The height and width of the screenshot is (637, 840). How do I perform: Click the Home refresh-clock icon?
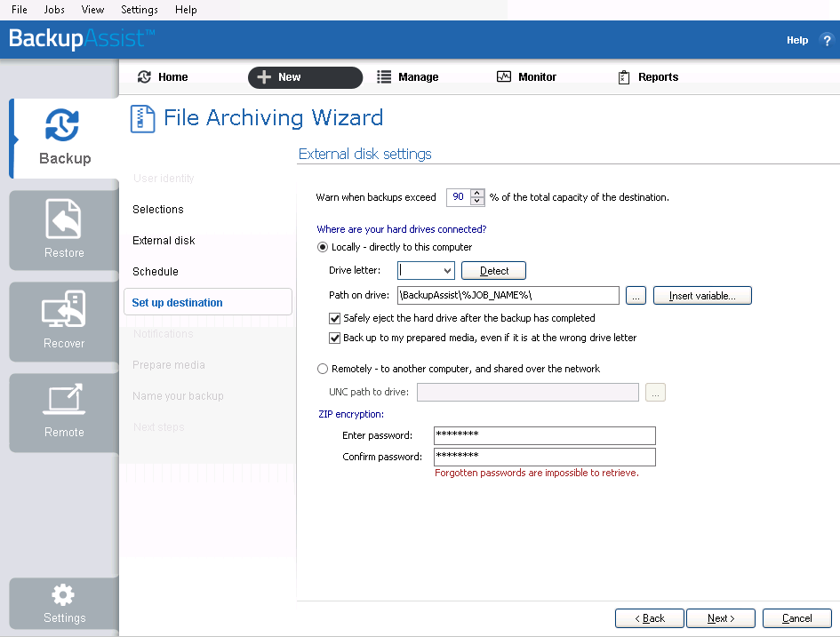[x=144, y=77]
